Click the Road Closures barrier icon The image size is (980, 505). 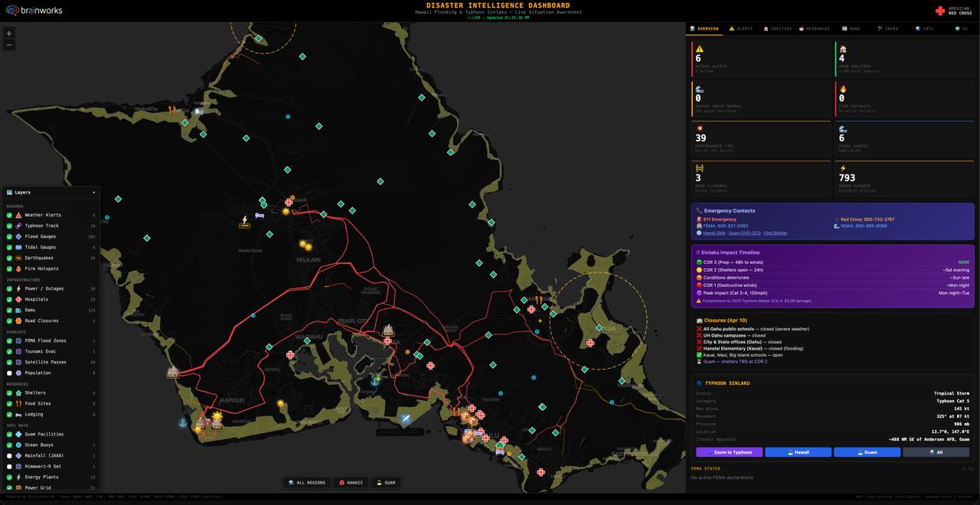699,168
